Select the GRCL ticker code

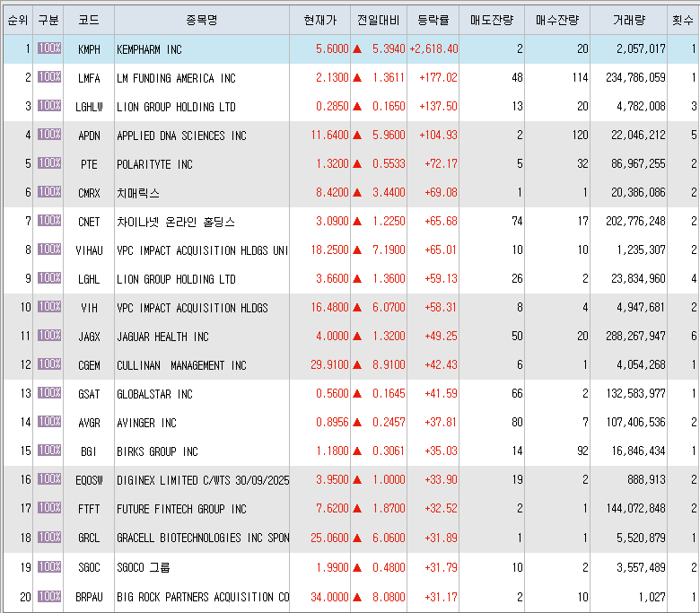pos(89,538)
